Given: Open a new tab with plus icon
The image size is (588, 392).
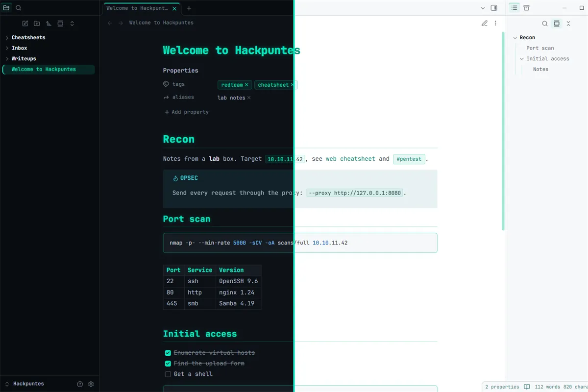Looking at the screenshot, I should point(189,8).
